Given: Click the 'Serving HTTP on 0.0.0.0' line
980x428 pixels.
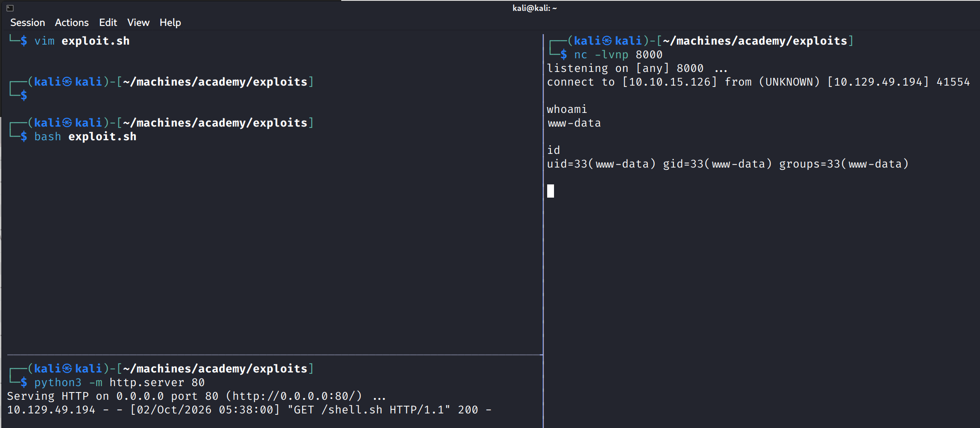Looking at the screenshot, I should pyautogui.click(x=196, y=396).
